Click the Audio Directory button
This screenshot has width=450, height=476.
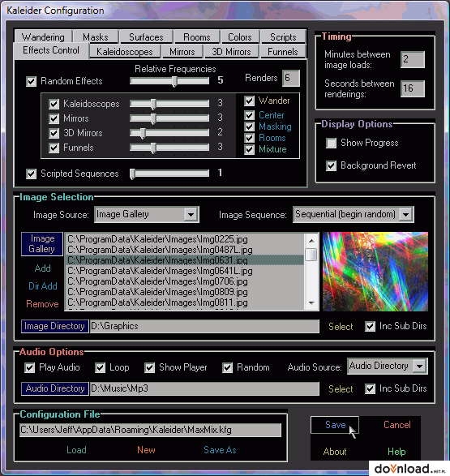55,388
